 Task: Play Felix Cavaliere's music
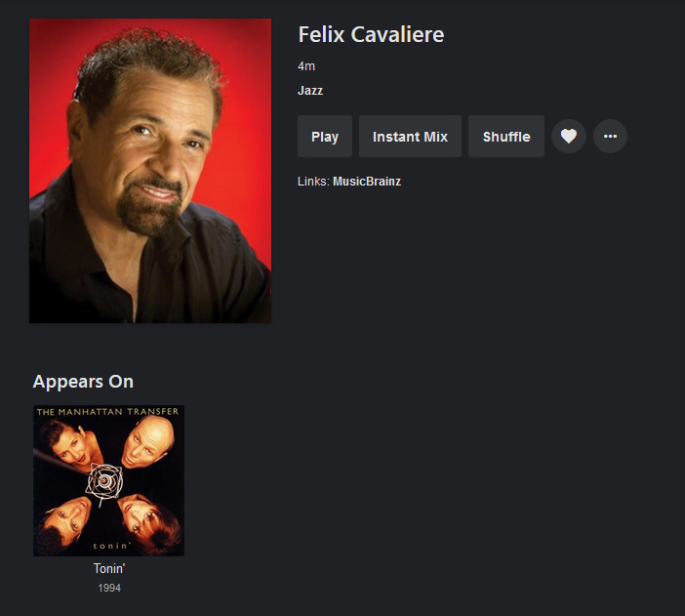325,137
